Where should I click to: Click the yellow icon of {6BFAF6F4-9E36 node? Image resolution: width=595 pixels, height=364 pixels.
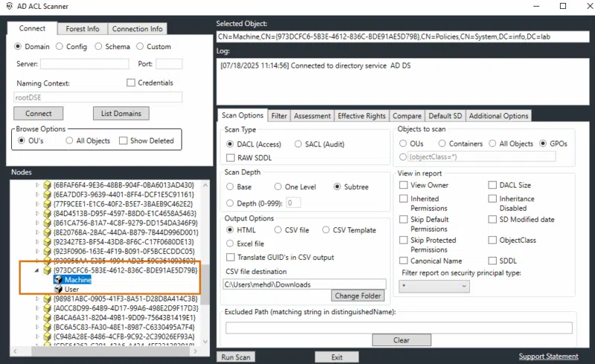(48, 184)
